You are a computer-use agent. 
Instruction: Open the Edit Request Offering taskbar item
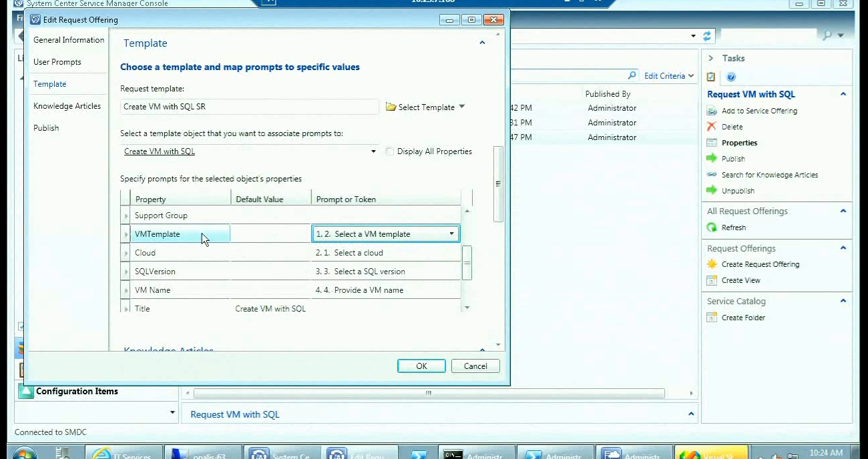click(360, 453)
